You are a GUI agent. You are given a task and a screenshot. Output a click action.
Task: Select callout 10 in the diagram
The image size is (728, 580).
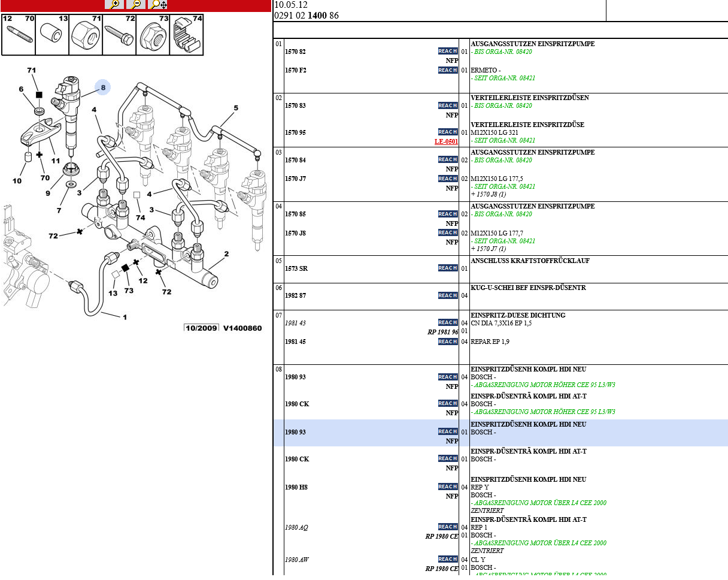coord(17,181)
